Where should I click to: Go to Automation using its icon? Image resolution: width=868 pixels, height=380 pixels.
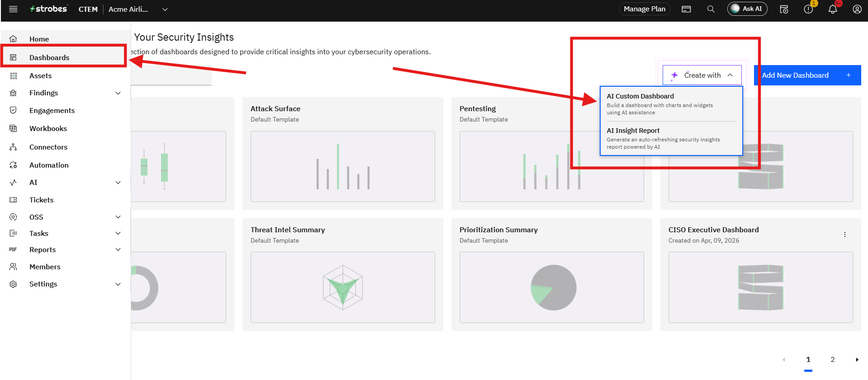13,165
